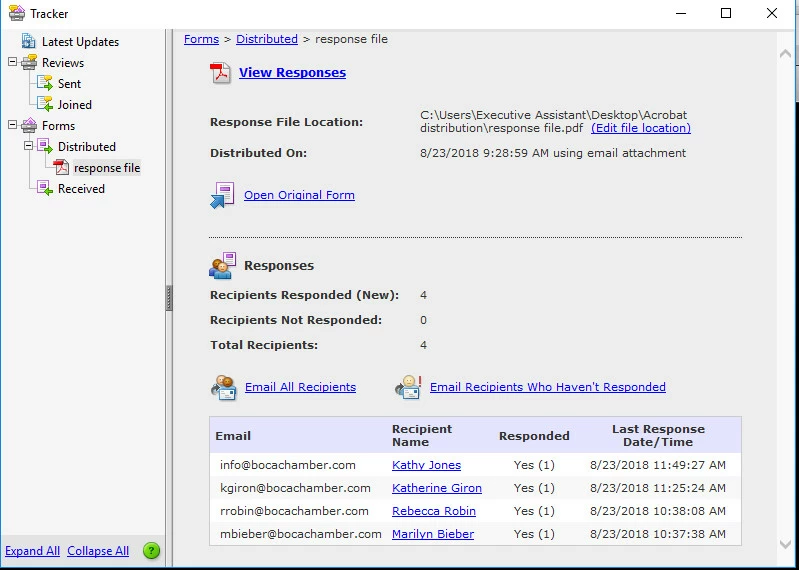Collapse the Distributed tree node

pos(29,146)
